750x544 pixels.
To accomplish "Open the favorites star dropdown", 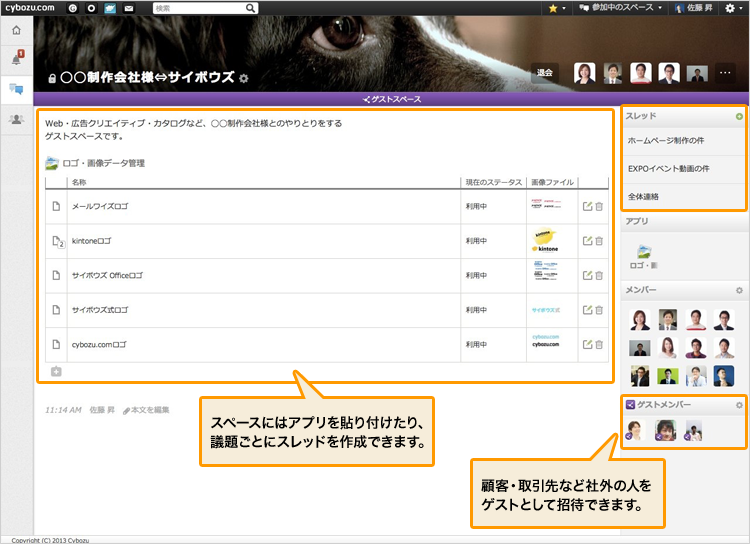I will pos(557,8).
